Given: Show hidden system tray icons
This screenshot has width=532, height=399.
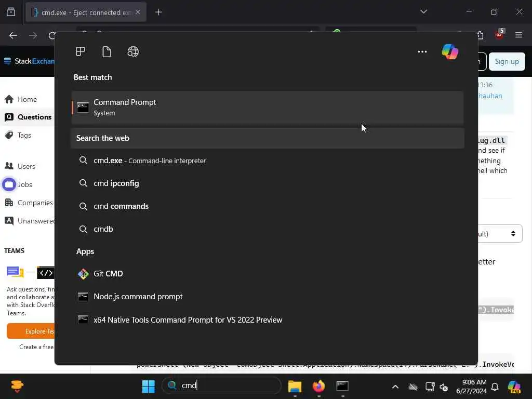Looking at the screenshot, I should [395, 387].
